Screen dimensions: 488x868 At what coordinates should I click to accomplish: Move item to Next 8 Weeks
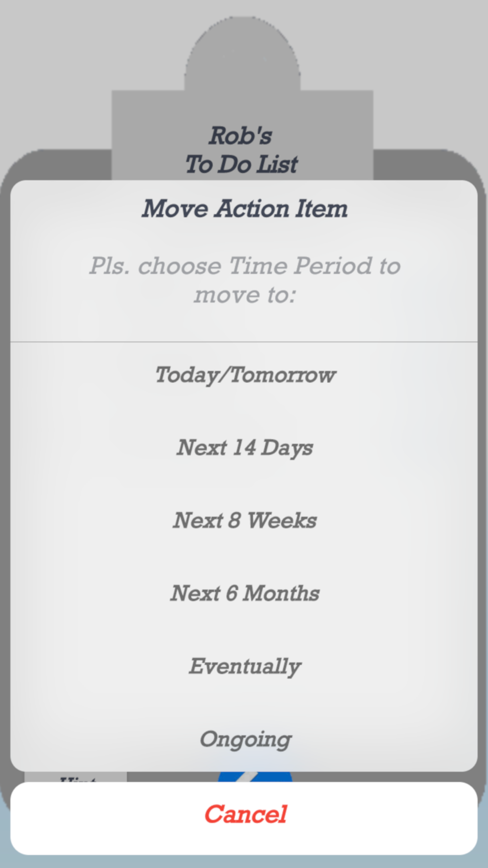pyautogui.click(x=244, y=520)
